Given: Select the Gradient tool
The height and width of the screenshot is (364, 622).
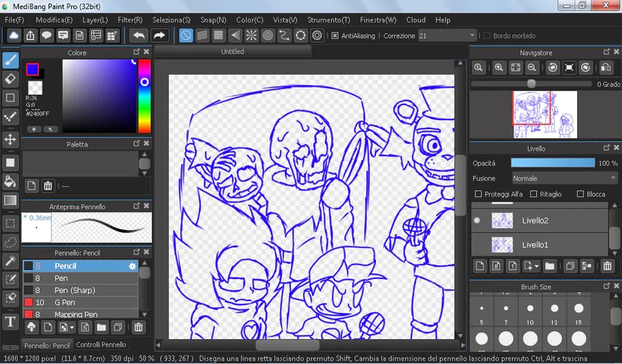Looking at the screenshot, I should tap(10, 200).
